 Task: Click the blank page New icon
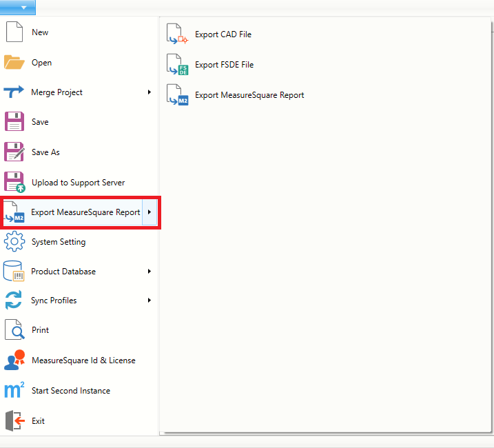pyautogui.click(x=14, y=32)
